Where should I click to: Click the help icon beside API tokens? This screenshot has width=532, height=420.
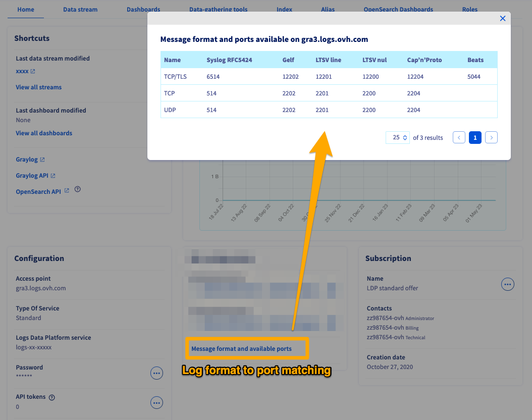[52, 397]
